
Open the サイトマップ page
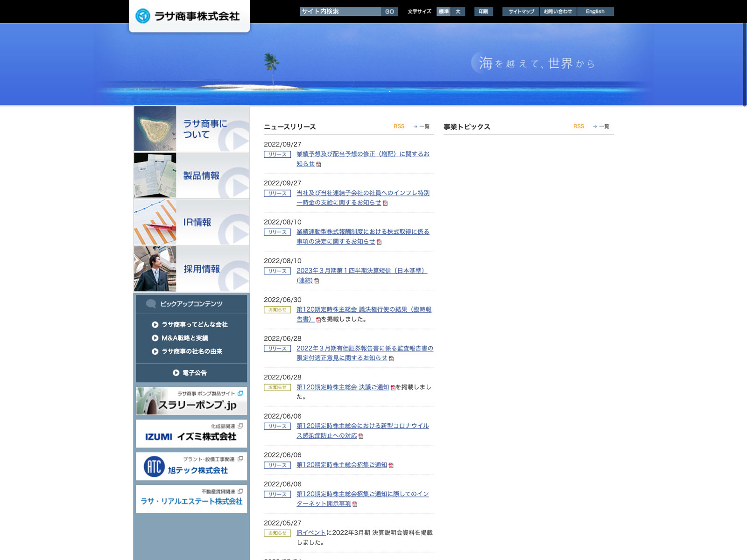(521, 12)
